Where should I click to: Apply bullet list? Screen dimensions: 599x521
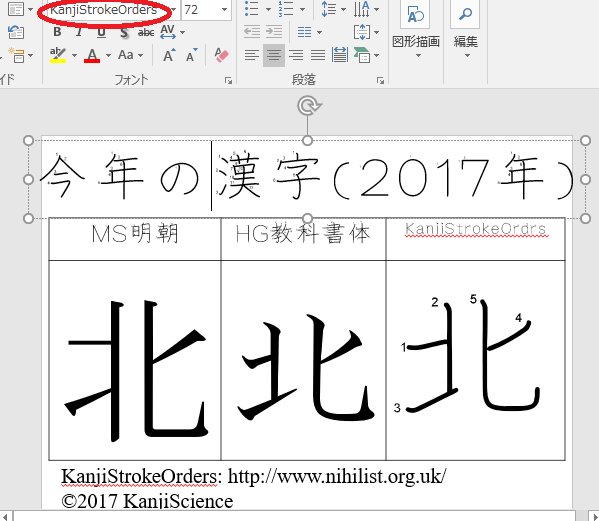tap(251, 8)
